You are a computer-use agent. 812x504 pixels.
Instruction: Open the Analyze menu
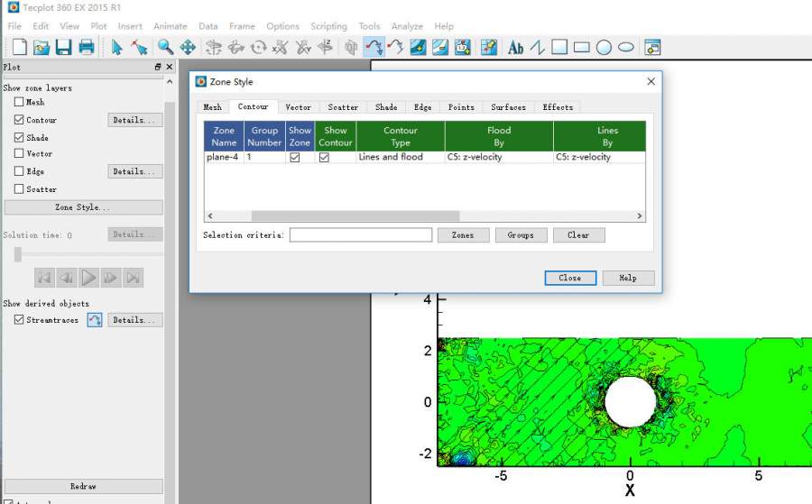point(407,26)
